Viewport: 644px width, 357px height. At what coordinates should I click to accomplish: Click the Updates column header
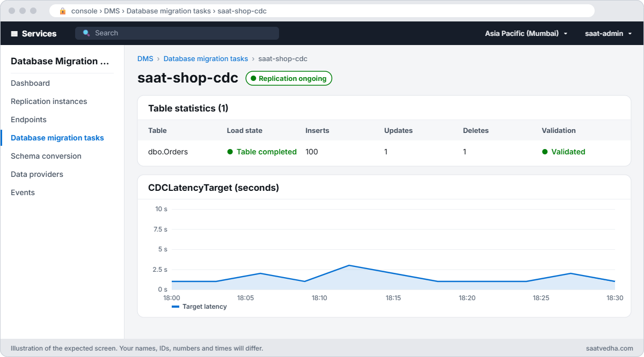click(398, 130)
